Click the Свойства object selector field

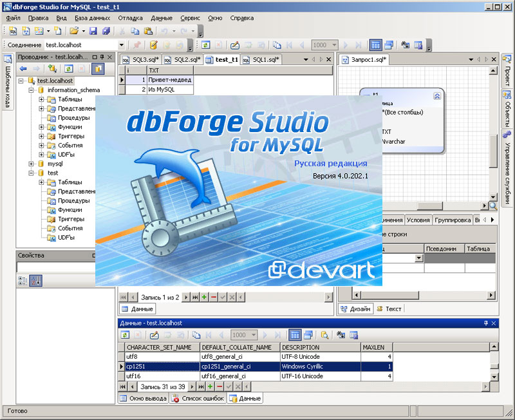pyautogui.click(x=56, y=267)
